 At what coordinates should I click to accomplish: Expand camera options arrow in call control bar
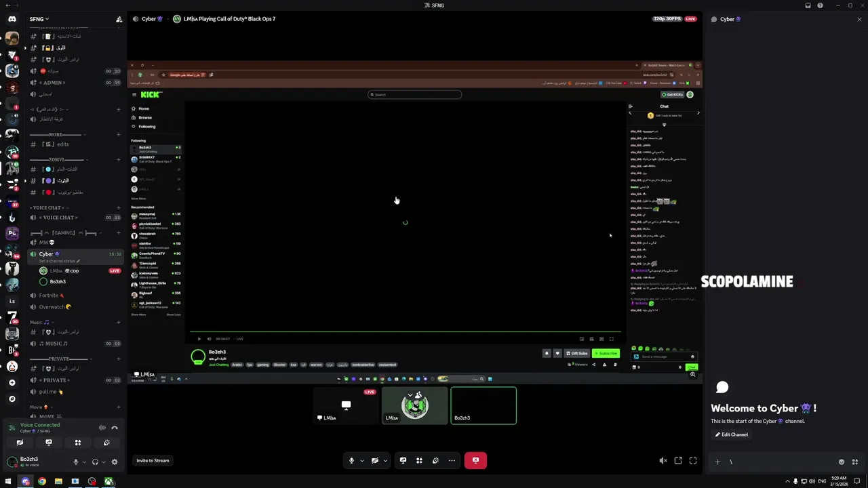[x=385, y=461]
